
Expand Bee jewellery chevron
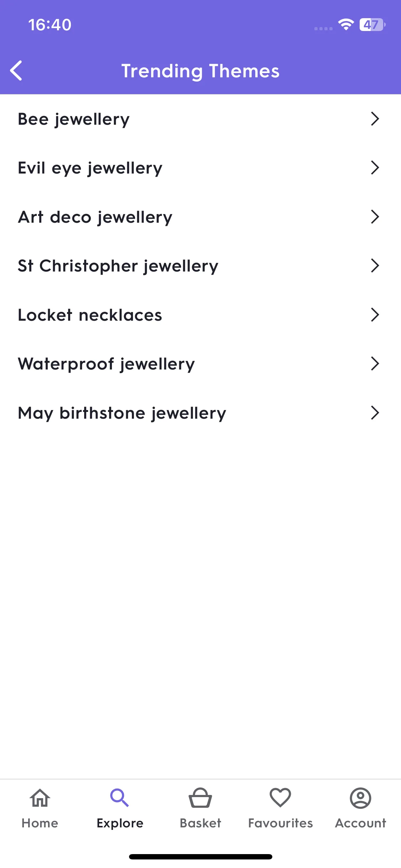point(375,119)
